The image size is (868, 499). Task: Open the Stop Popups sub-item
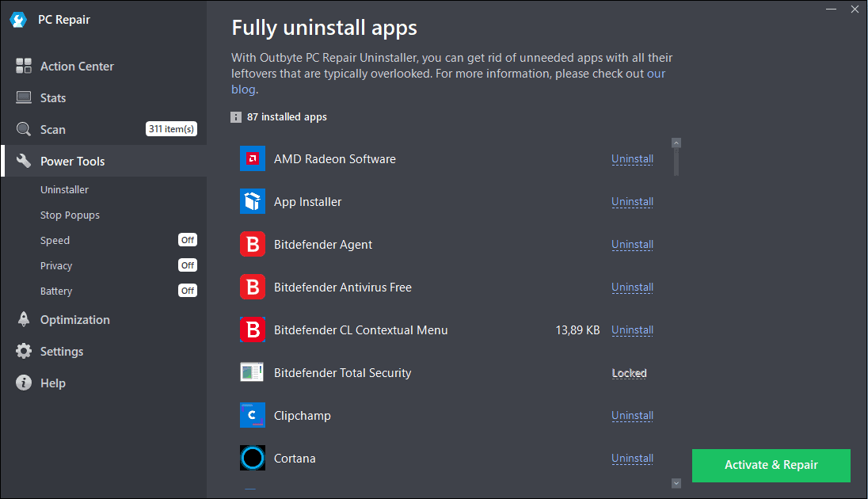coord(70,215)
